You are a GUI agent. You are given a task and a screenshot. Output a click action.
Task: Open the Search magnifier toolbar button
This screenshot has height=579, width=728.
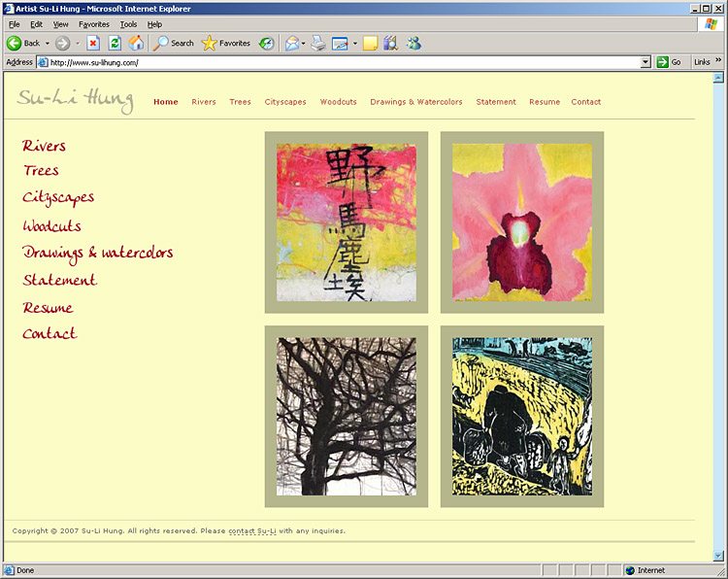[174, 43]
